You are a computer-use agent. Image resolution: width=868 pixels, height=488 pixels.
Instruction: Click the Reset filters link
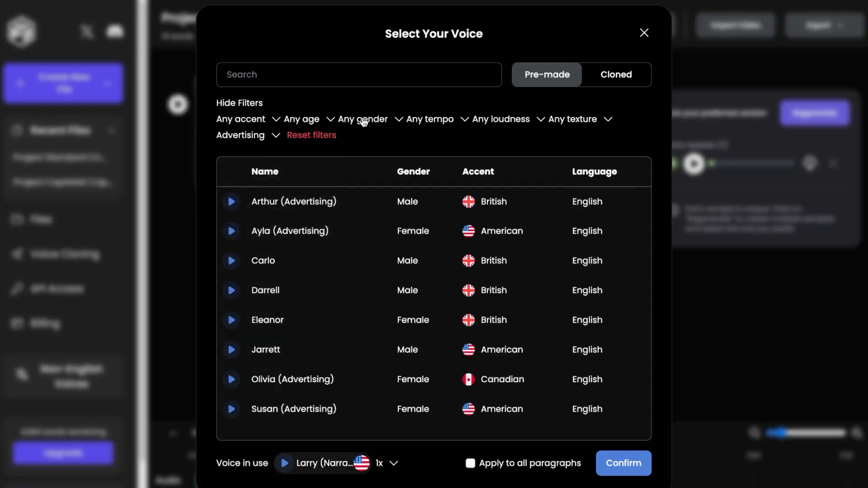(x=311, y=135)
